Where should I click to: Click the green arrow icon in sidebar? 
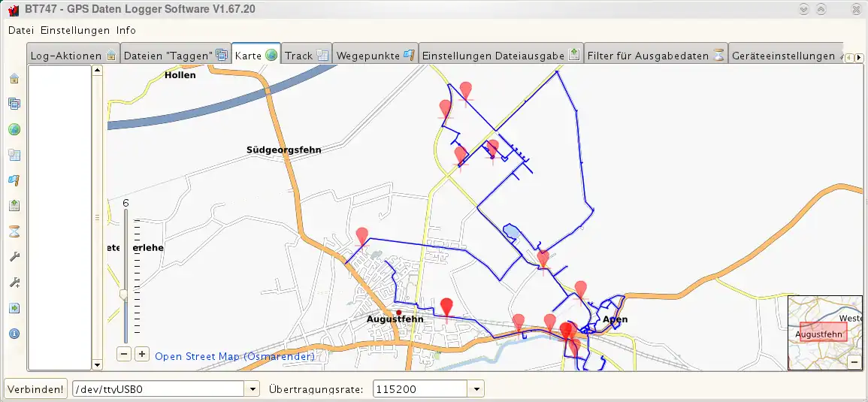point(14,308)
